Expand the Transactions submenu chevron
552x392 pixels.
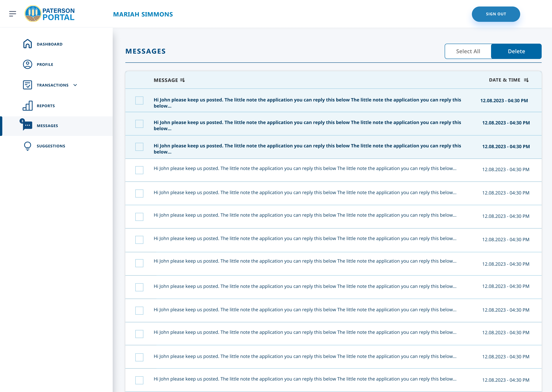pos(75,85)
